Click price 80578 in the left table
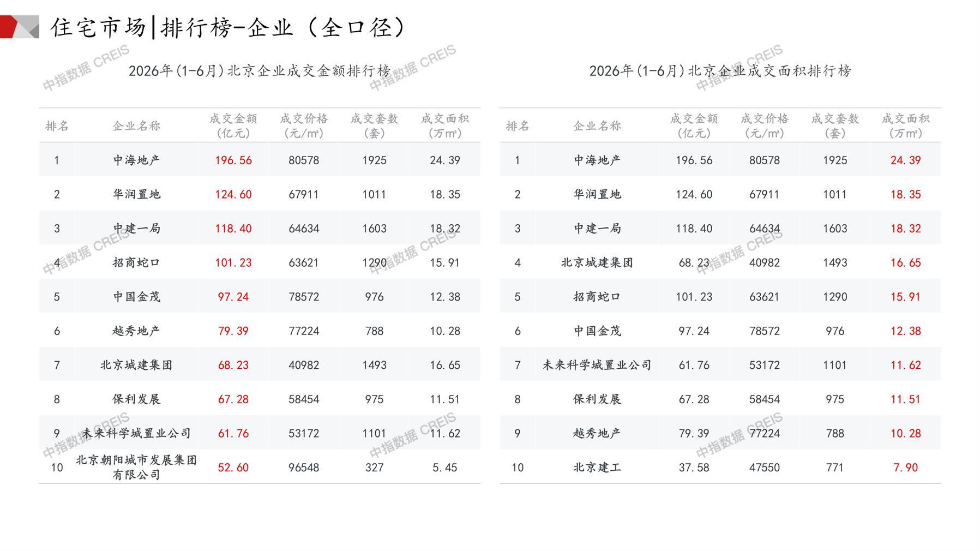The width and height of the screenshot is (980, 551). click(x=304, y=160)
